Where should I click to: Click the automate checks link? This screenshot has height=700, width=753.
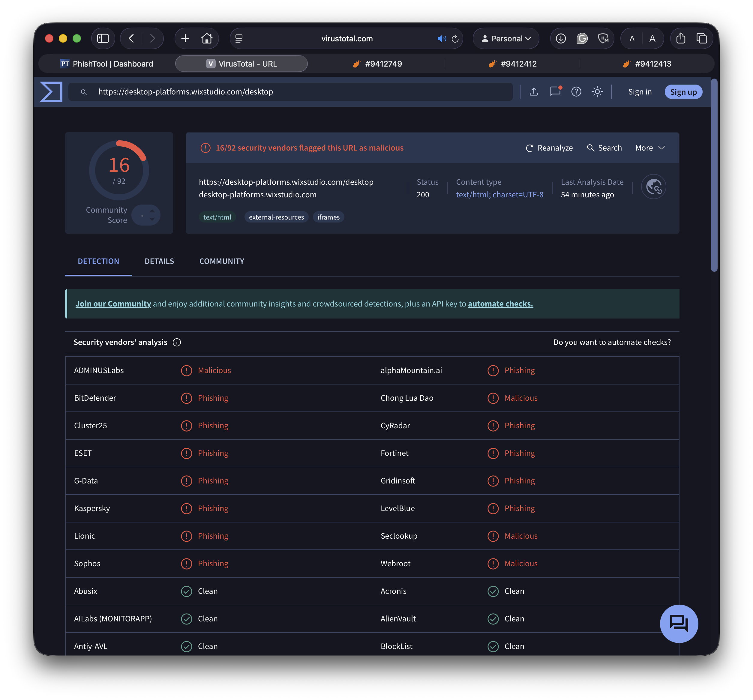pos(500,304)
